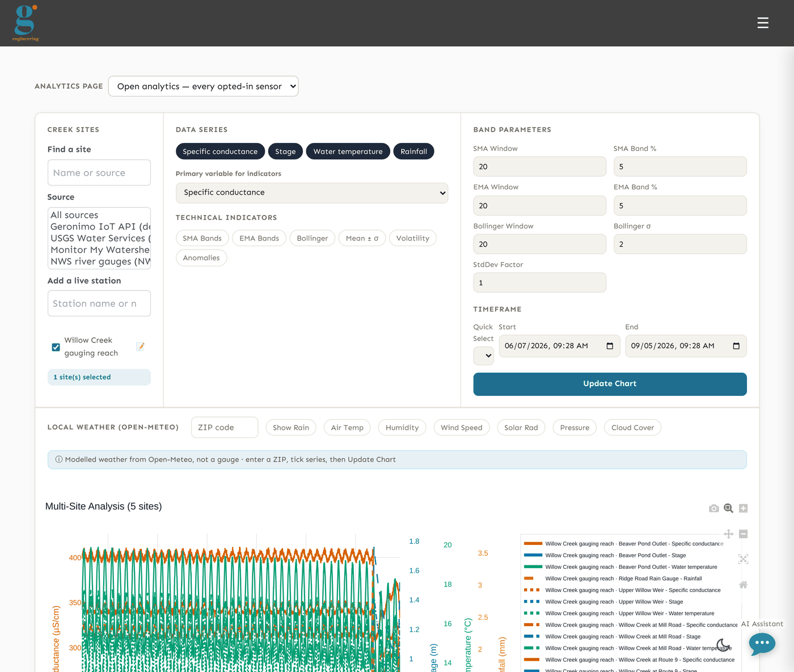Open the Primary variable for indicators dropdown
Viewport: 794px width, 672px height.
click(312, 193)
